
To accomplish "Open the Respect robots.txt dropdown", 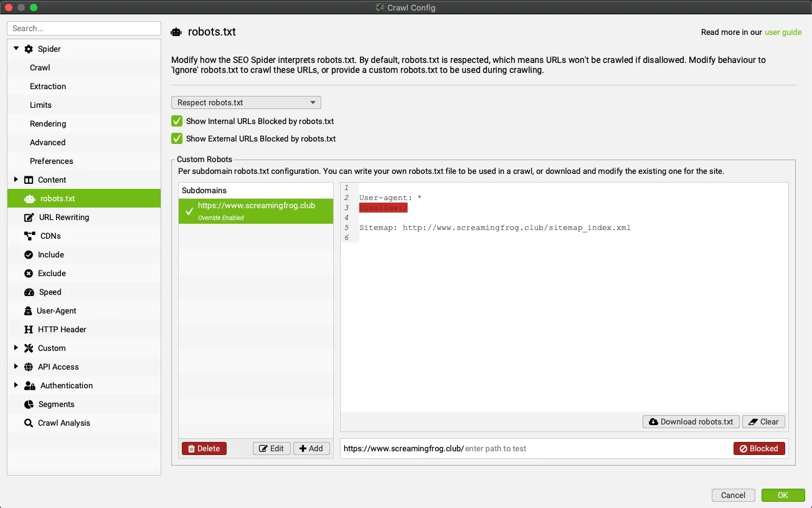I will [x=246, y=103].
